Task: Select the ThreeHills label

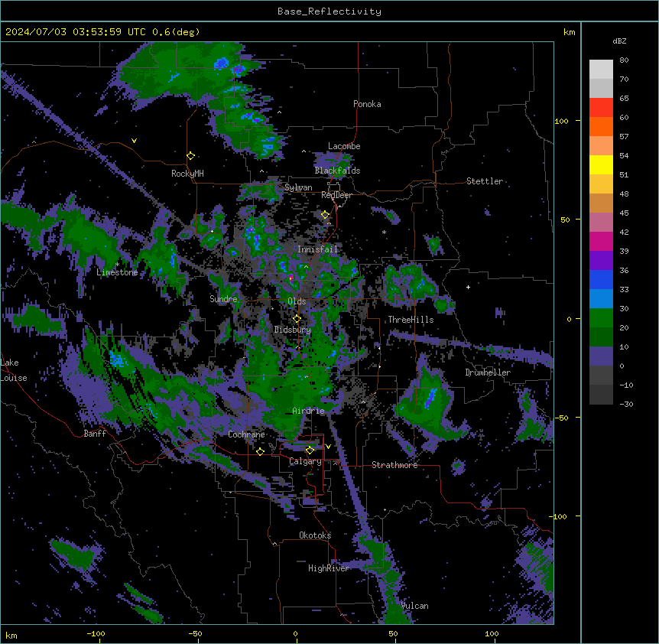Action: 411,320
